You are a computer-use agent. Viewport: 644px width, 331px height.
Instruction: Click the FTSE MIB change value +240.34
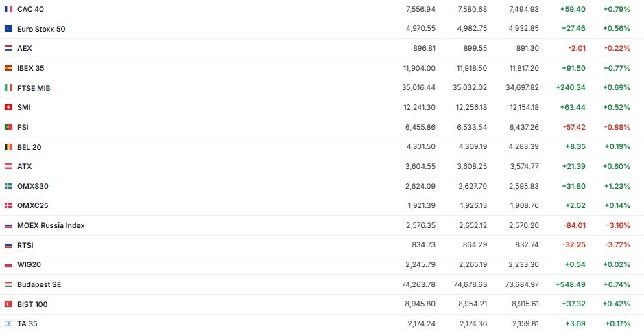(571, 88)
